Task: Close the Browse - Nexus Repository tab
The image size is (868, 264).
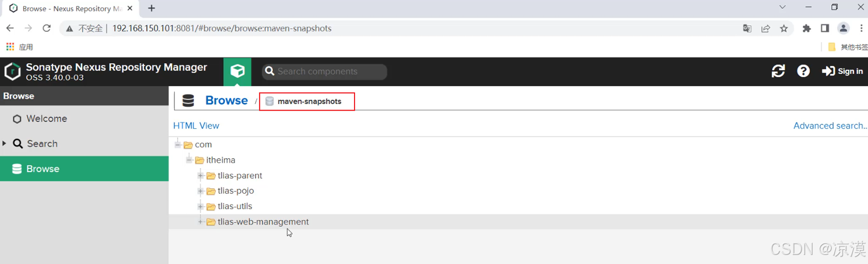Action: click(130, 8)
